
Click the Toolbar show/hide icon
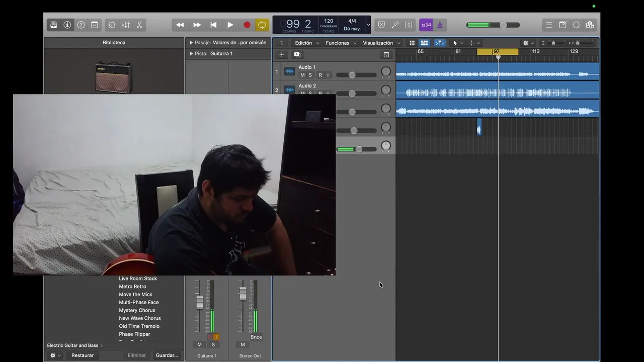[94, 25]
